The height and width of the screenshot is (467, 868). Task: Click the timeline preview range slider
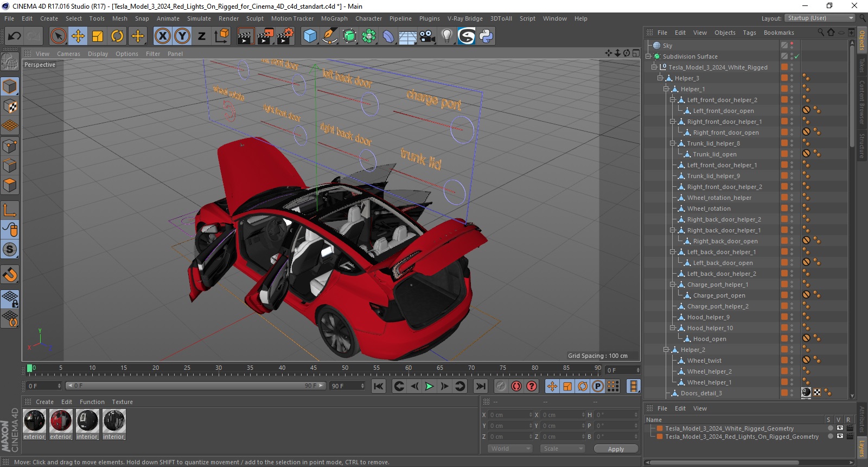(196, 386)
